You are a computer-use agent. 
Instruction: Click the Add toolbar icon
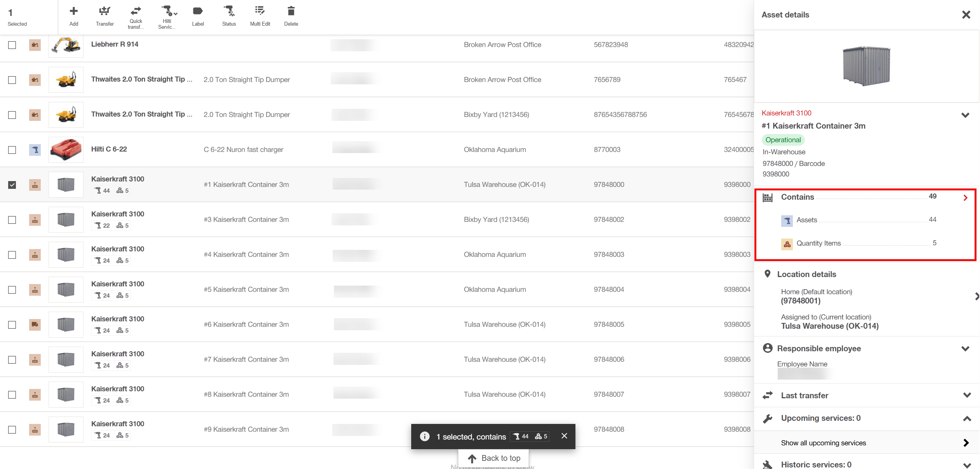tap(74, 16)
